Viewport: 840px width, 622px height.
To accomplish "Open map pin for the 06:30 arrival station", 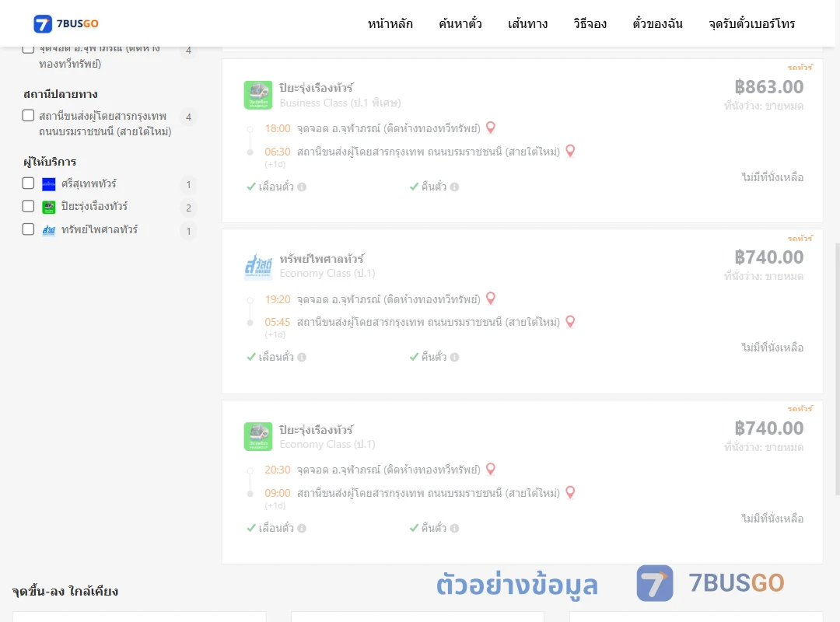I will pyautogui.click(x=570, y=151).
